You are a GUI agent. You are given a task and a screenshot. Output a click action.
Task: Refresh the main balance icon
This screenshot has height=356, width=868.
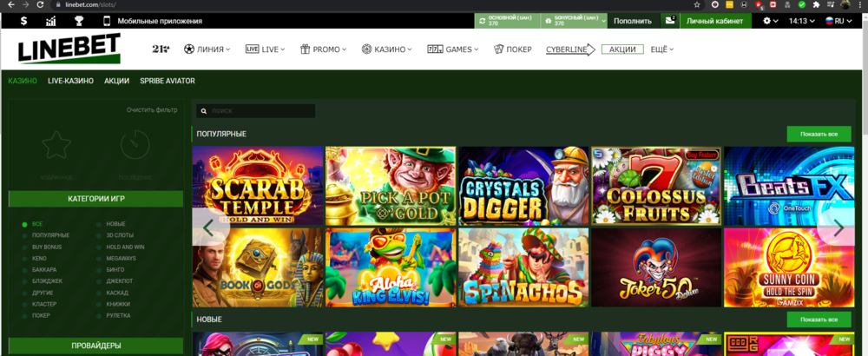pyautogui.click(x=482, y=21)
